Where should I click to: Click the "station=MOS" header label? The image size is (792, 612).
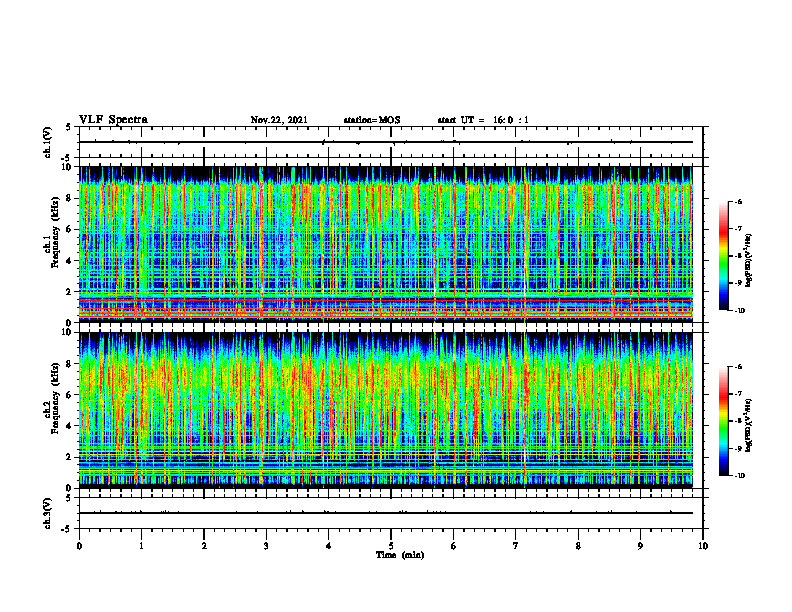click(x=372, y=120)
